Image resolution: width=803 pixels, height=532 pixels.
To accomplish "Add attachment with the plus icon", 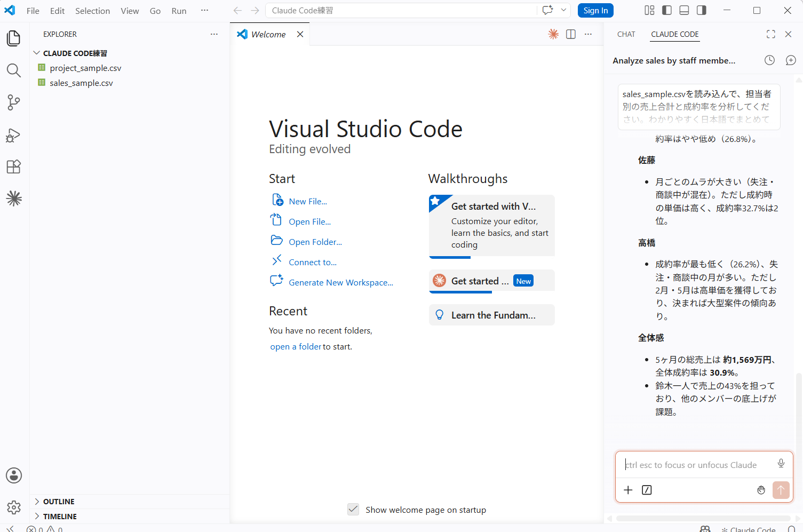I will click(x=629, y=490).
